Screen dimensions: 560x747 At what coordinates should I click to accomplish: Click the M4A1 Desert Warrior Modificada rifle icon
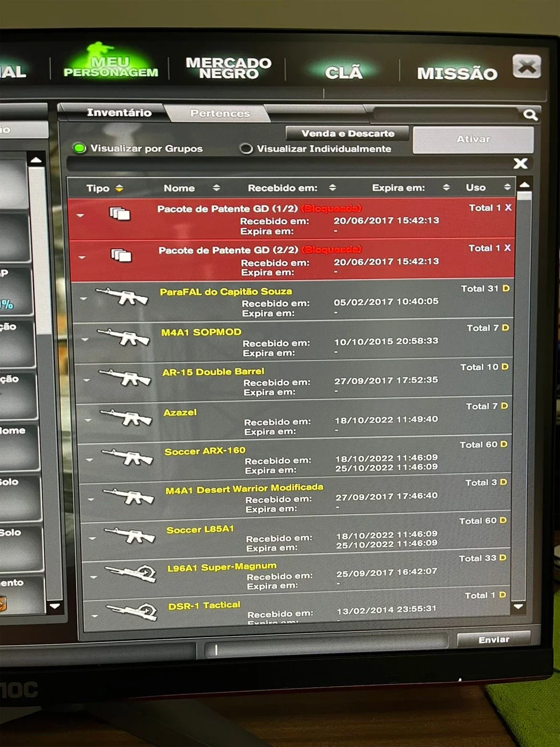click(x=129, y=496)
